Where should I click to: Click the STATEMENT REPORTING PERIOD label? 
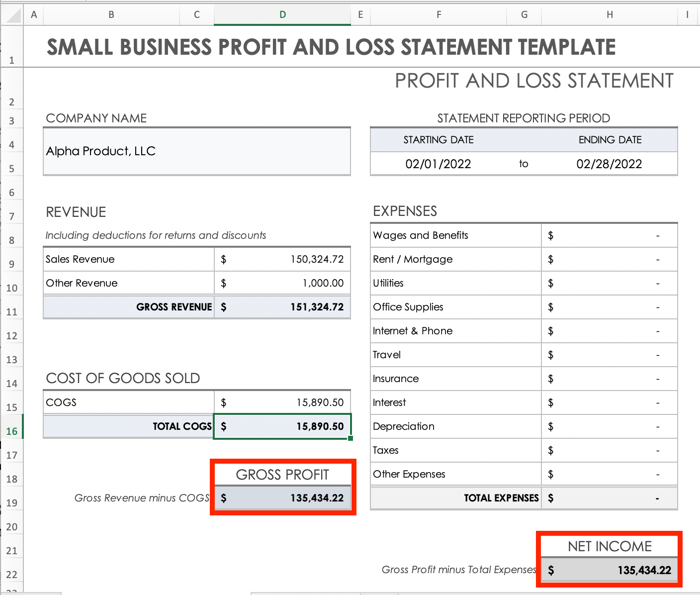(524, 118)
